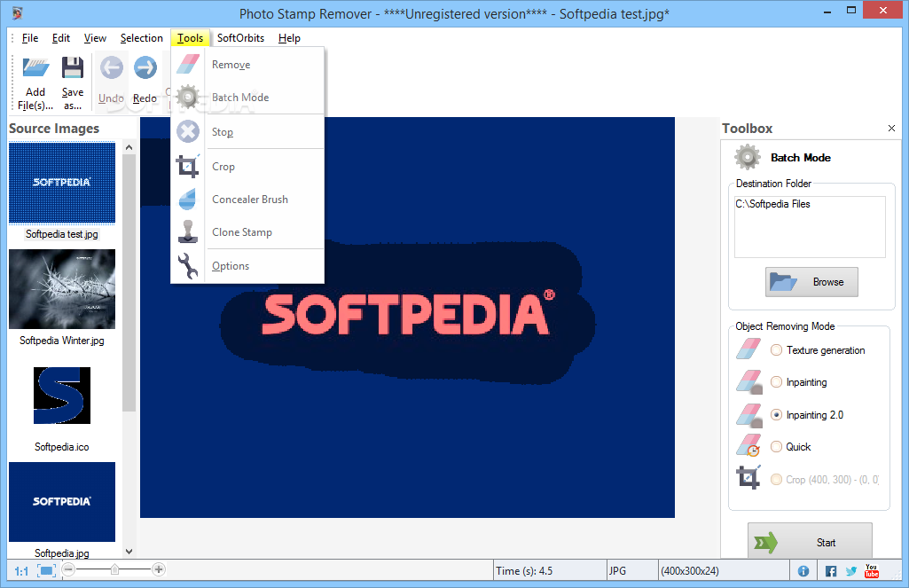Click the crop icon in Tools menu

point(188,166)
